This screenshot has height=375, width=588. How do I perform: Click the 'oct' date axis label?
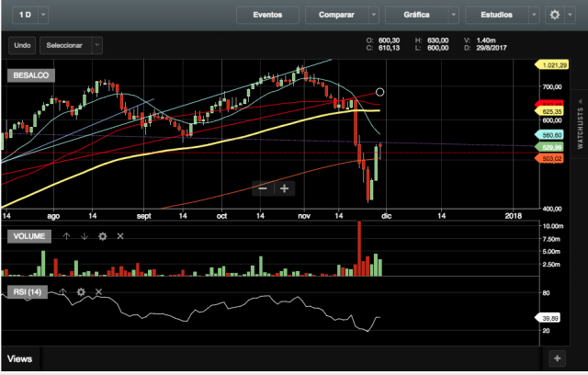[221, 216]
